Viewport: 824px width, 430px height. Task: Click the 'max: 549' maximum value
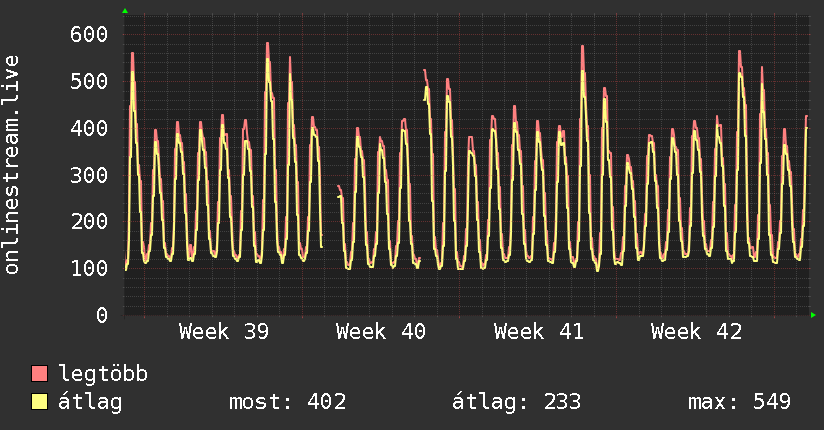coord(739,402)
